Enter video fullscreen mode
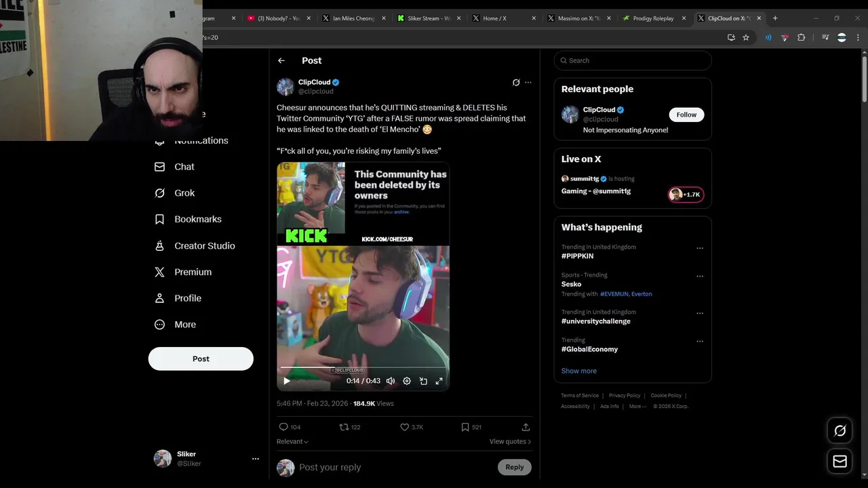868x488 pixels. click(x=439, y=381)
